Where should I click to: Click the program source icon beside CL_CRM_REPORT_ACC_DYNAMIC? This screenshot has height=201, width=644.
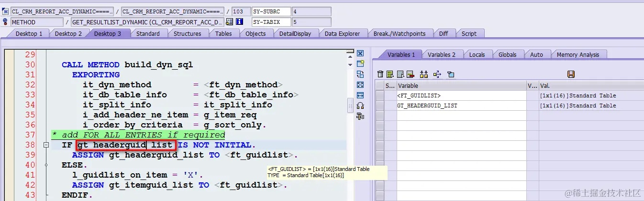tap(6, 11)
